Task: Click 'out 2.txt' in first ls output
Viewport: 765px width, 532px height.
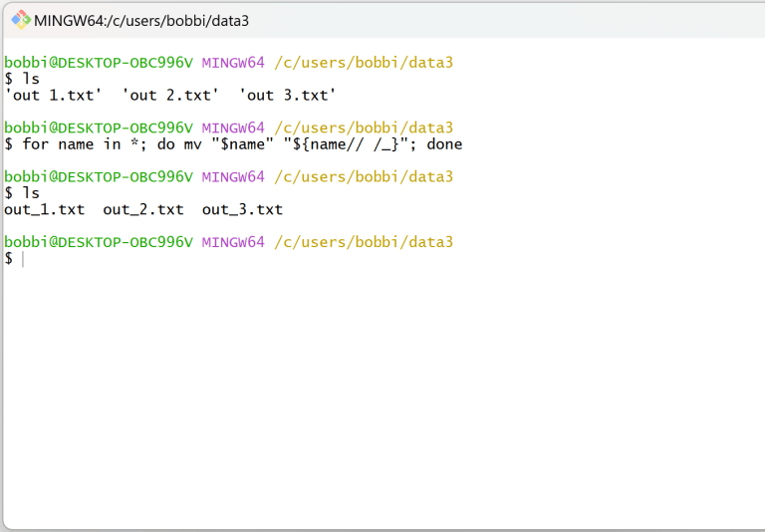Action: (170, 95)
